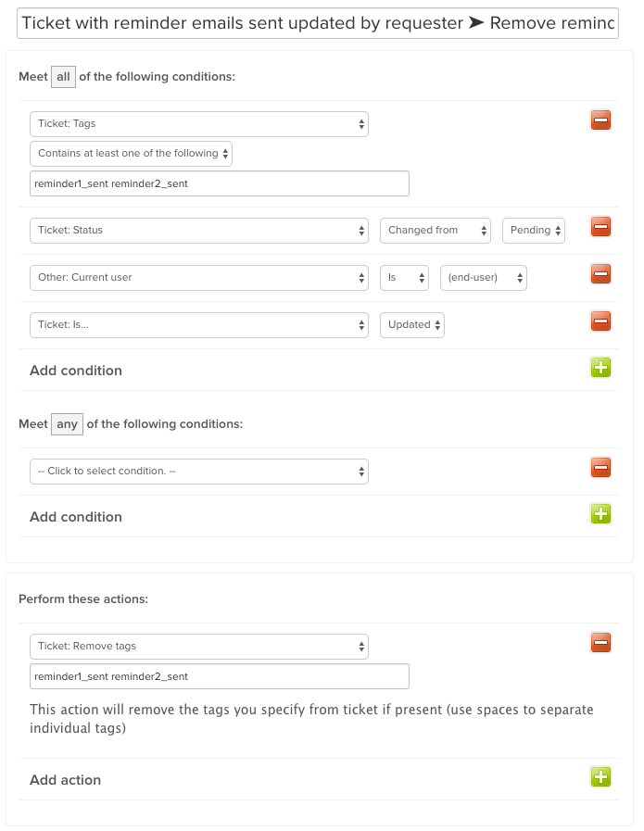Click the trigger title text field
Image resolution: width=644 pixels, height=831 pixels.
point(318,23)
